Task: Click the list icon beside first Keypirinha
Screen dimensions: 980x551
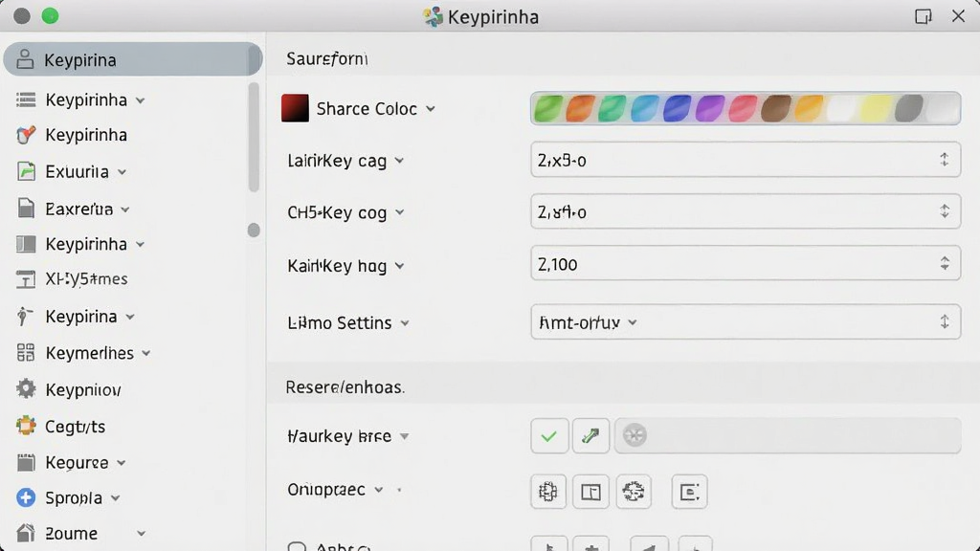Action: point(26,99)
